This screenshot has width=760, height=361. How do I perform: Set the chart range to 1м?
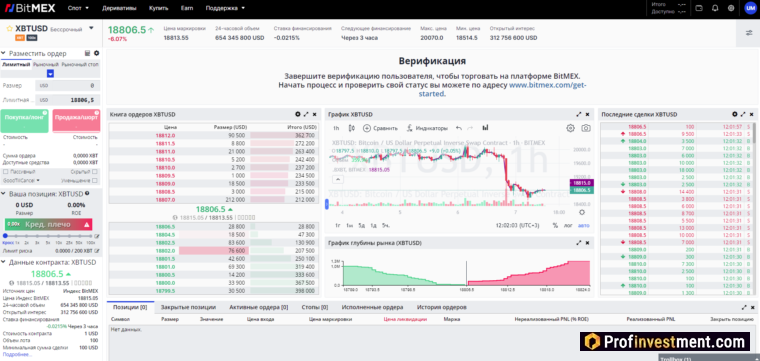[349, 225]
